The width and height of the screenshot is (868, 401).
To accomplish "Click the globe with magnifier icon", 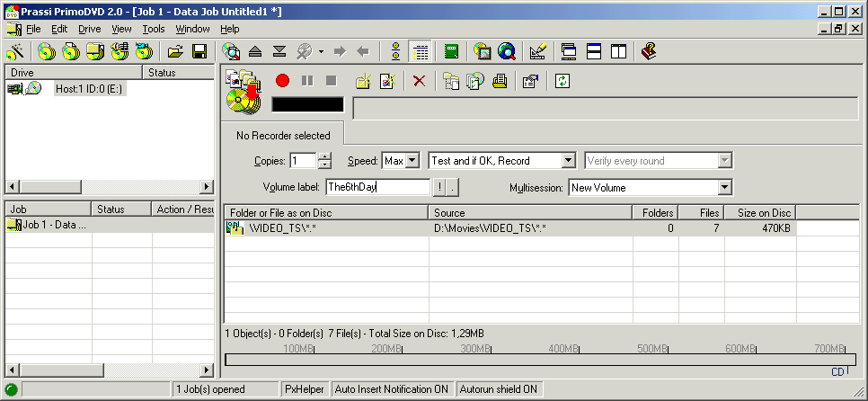I will point(507,51).
